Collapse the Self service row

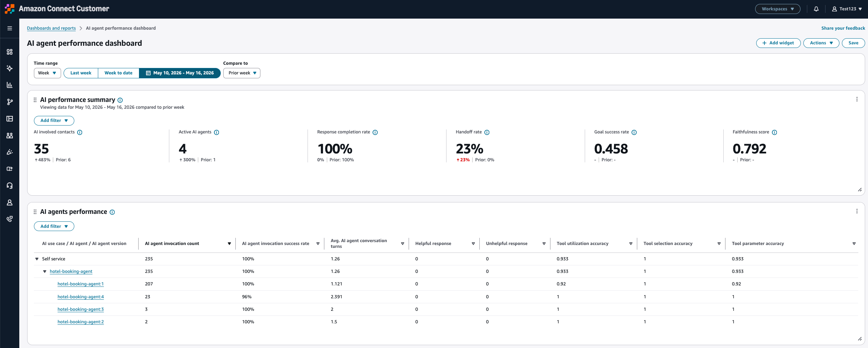click(x=37, y=259)
